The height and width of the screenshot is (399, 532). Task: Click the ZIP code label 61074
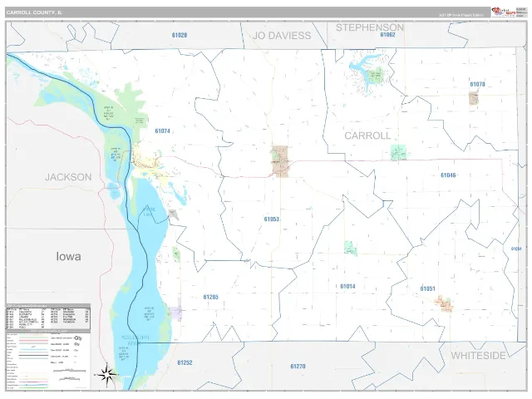pyautogui.click(x=163, y=131)
